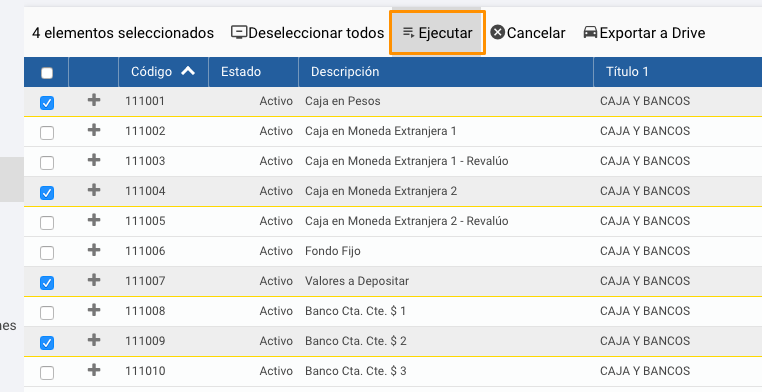
Task: Toggle the header select-all checkbox
Action: pos(47,73)
